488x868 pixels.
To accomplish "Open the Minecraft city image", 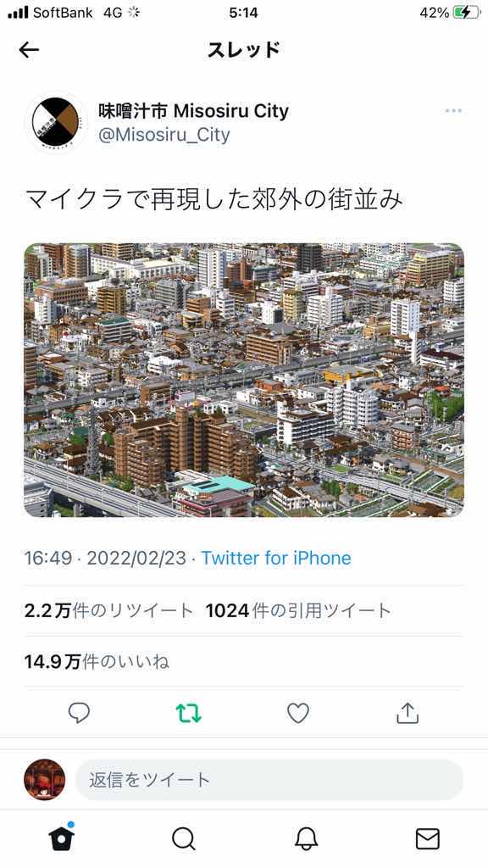I will click(244, 381).
